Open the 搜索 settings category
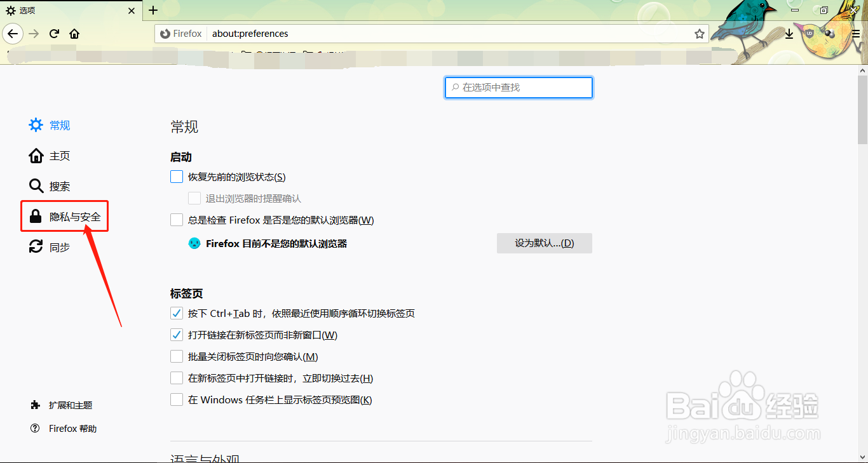Screen dimensions: 868x463 click(x=50, y=186)
